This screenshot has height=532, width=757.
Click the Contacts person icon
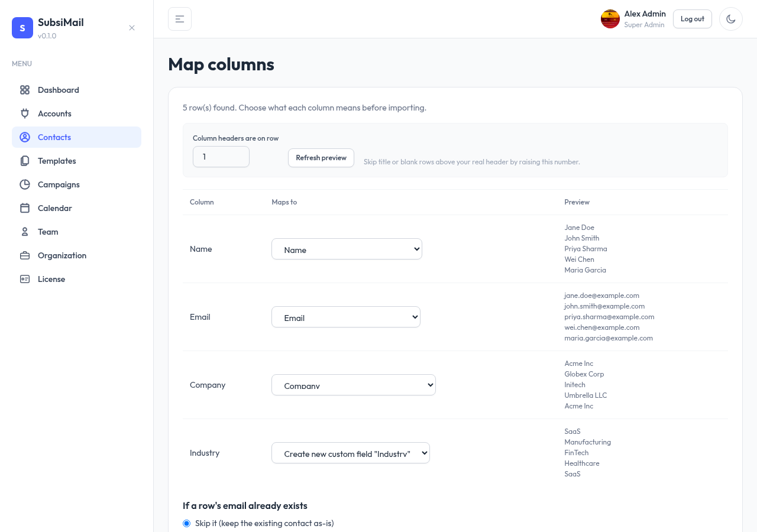(x=25, y=137)
